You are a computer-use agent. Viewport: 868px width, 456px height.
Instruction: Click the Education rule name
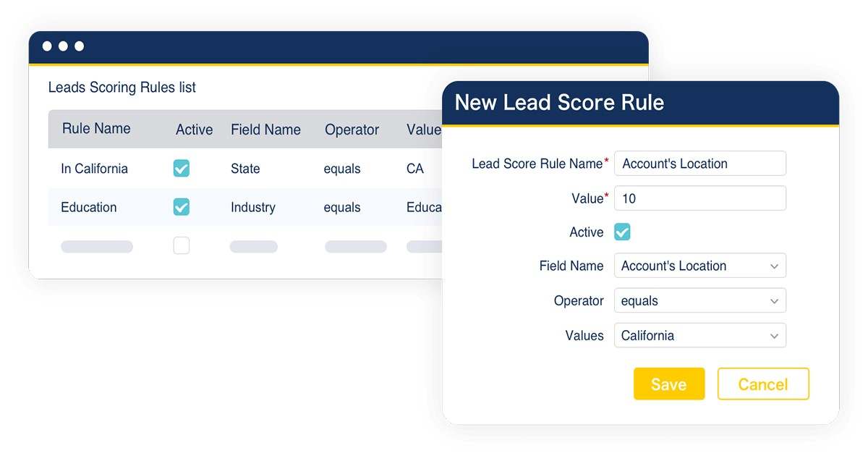click(x=88, y=207)
